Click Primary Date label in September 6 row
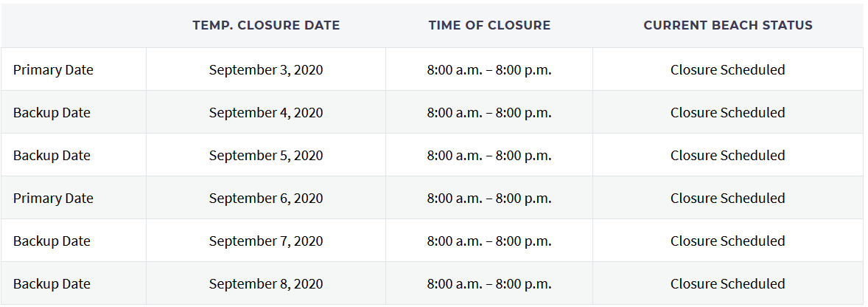 pos(53,199)
